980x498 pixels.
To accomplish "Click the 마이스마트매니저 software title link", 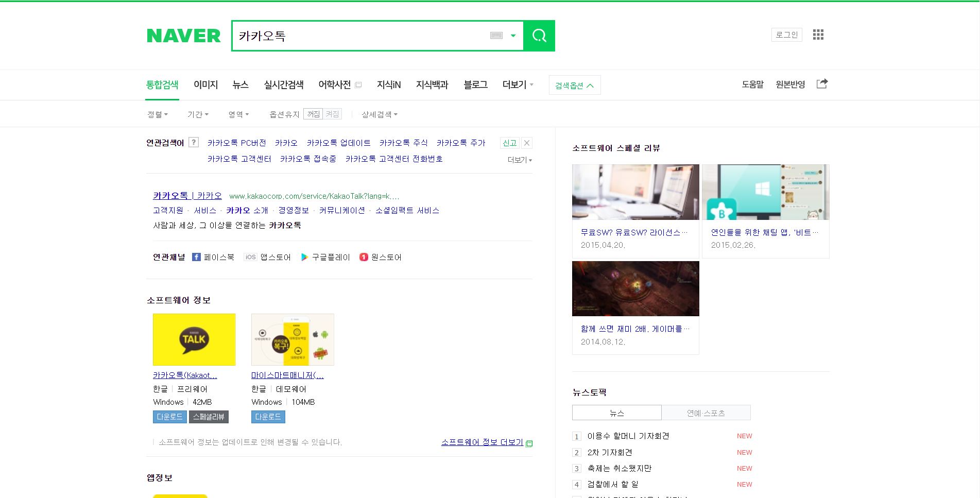I will coord(287,375).
